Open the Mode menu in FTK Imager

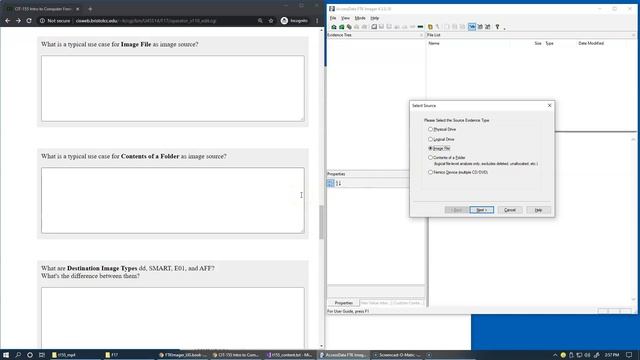click(x=360, y=18)
